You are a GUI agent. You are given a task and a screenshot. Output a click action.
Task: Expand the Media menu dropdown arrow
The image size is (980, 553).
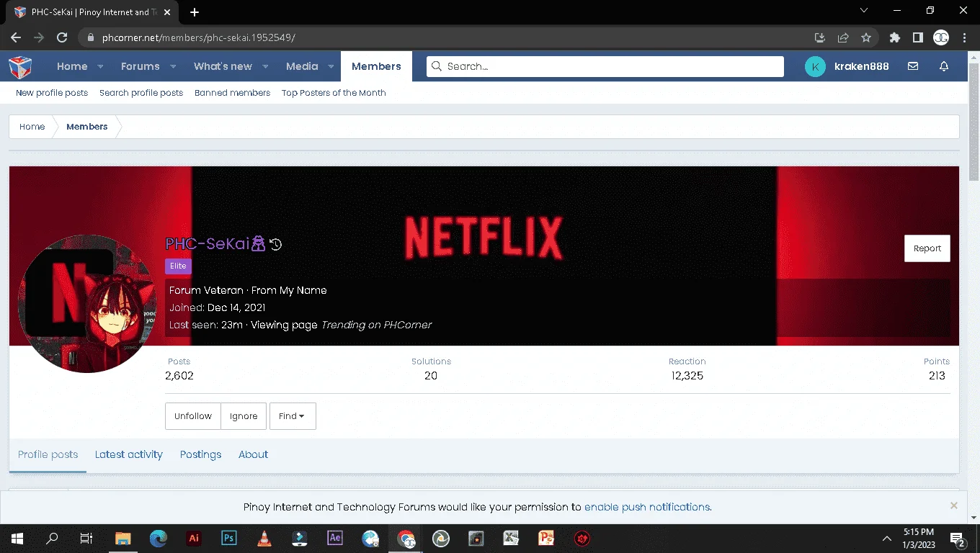pyautogui.click(x=331, y=66)
